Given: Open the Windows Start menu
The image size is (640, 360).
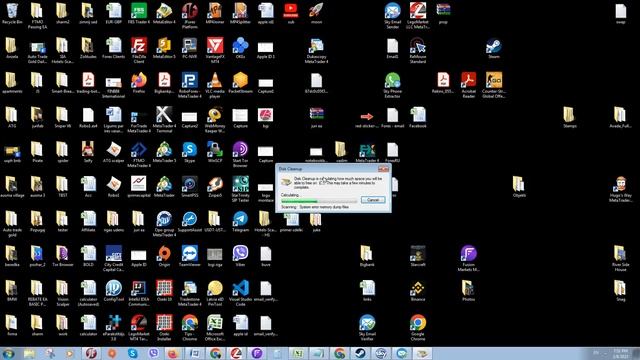Looking at the screenshot, I should pos(8,353).
